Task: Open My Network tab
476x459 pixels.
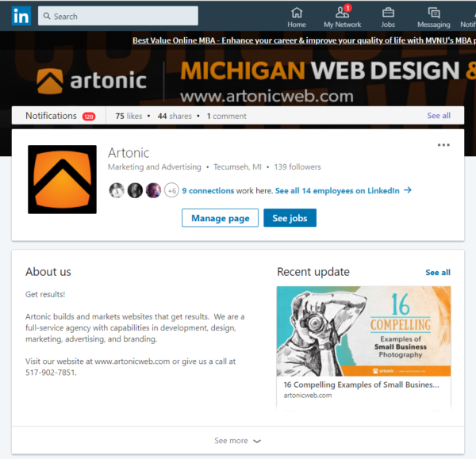Action: (x=342, y=17)
